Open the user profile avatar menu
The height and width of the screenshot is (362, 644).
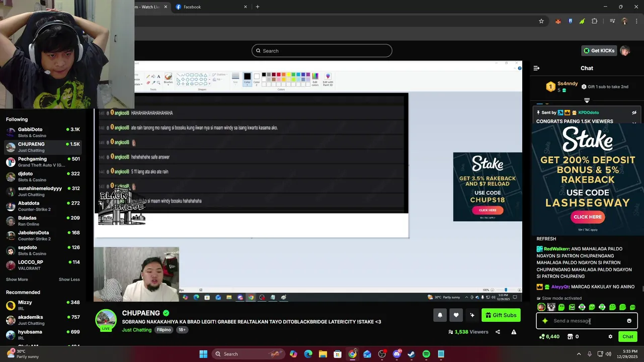pyautogui.click(x=625, y=51)
